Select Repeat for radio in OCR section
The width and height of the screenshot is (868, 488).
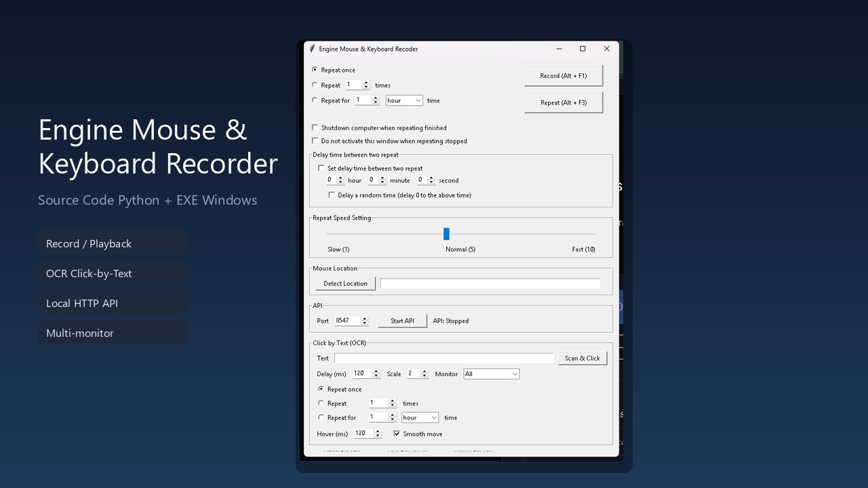(321, 418)
